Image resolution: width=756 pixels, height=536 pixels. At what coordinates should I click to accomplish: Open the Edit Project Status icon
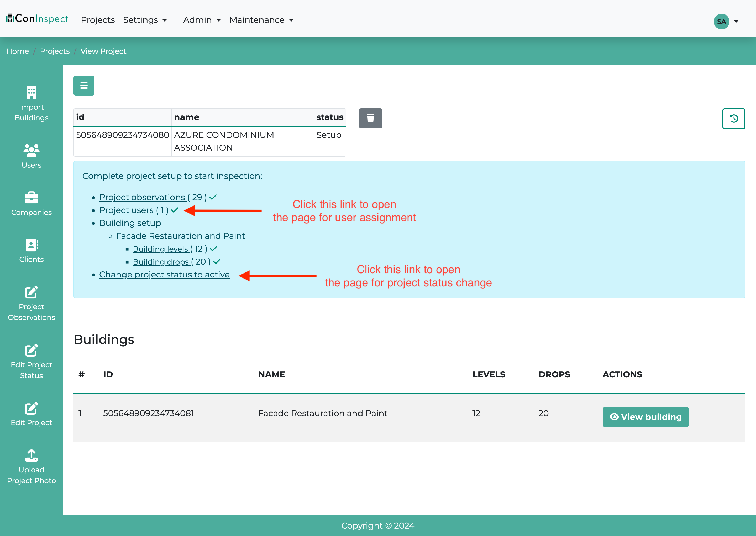[31, 350]
